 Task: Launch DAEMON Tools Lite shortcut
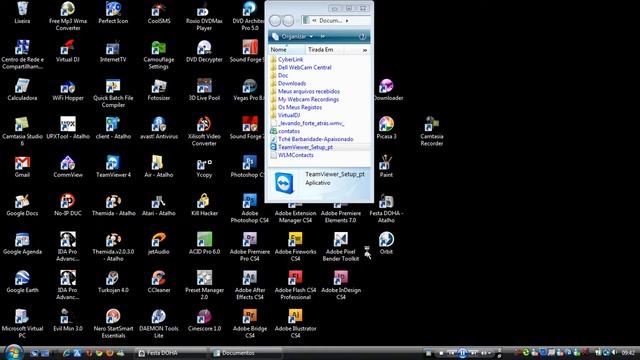click(159, 324)
